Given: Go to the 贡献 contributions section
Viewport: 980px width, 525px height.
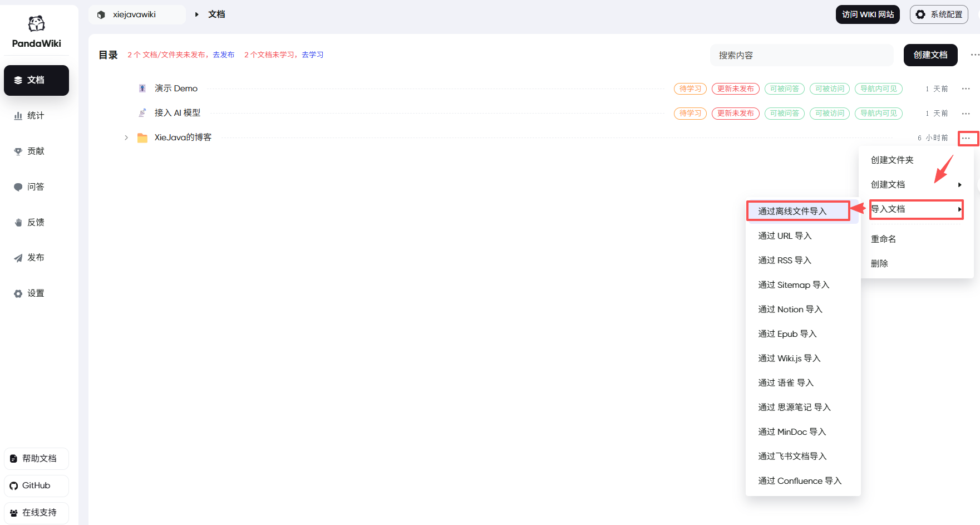Looking at the screenshot, I should [36, 151].
